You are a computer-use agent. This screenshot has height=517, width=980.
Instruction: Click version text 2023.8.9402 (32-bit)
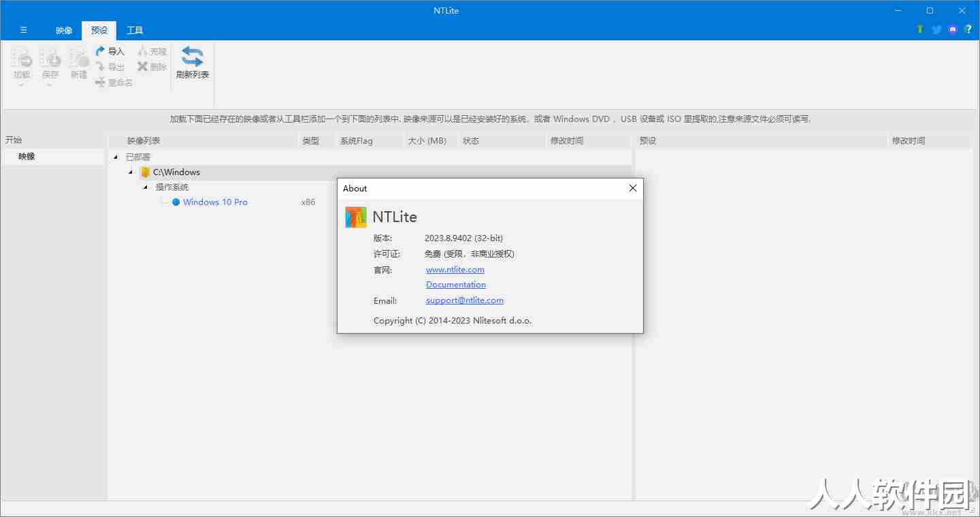(463, 238)
